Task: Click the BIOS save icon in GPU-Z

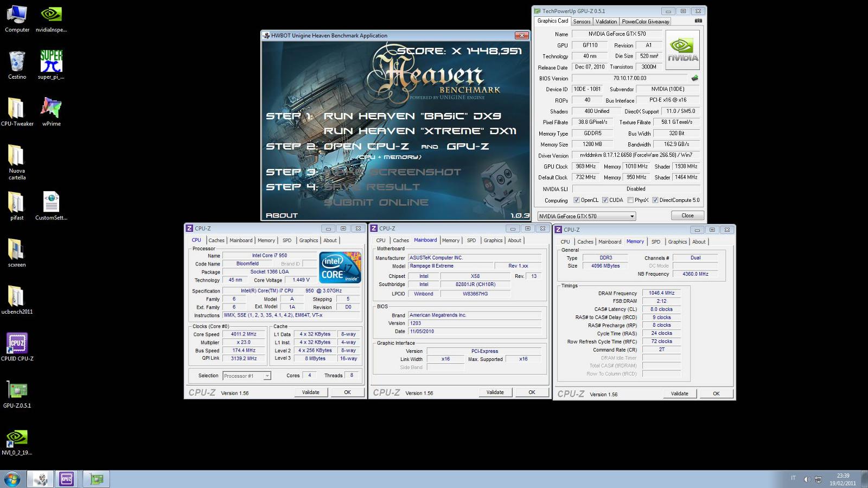Action: [694, 78]
